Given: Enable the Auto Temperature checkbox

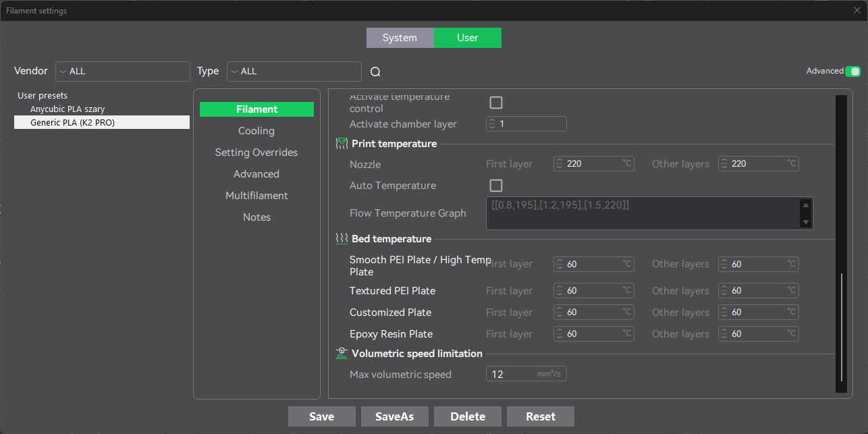Looking at the screenshot, I should tap(496, 186).
